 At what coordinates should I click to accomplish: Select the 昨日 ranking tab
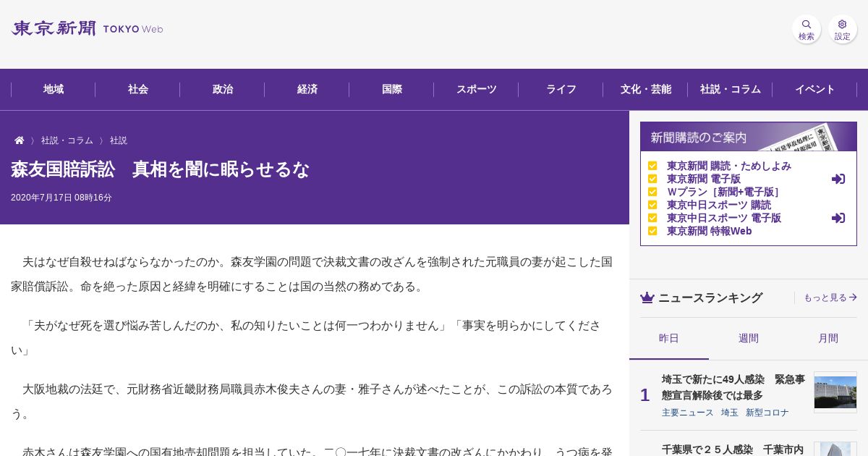coord(669,338)
